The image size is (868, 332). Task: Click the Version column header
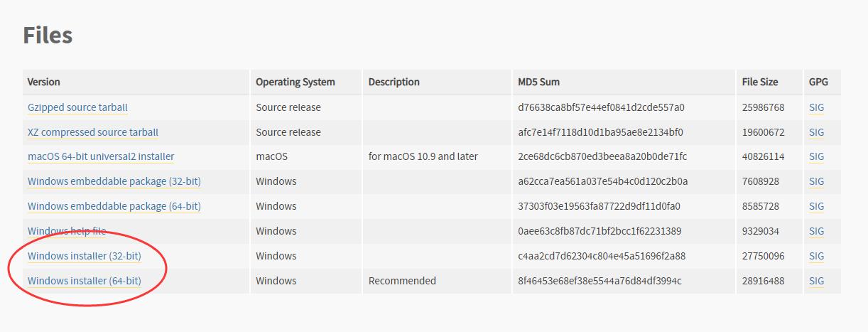click(44, 82)
